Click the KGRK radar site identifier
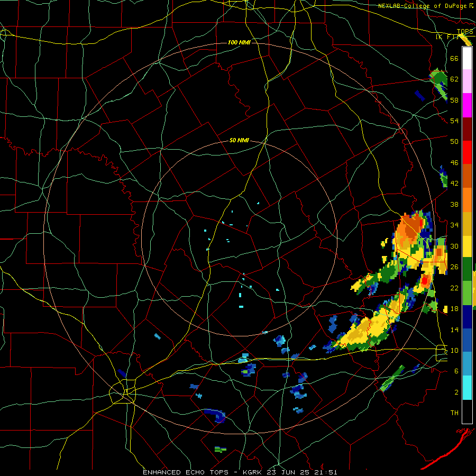This screenshot has width=476, height=476. coord(253,472)
